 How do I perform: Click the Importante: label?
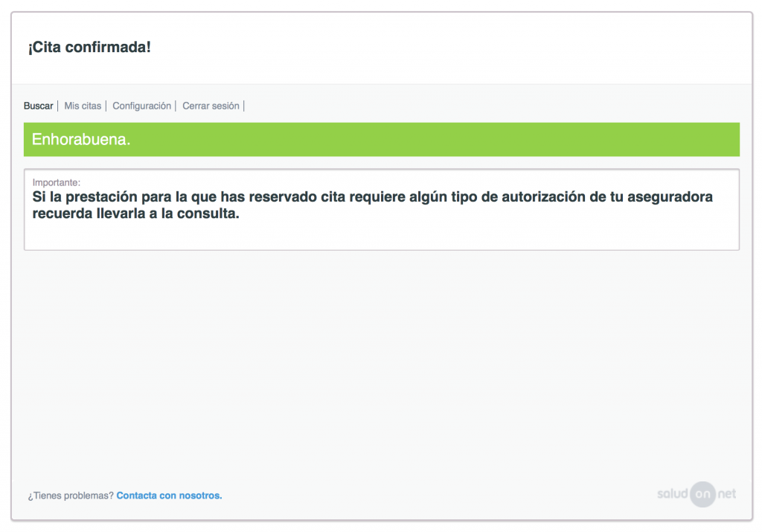[x=57, y=183]
